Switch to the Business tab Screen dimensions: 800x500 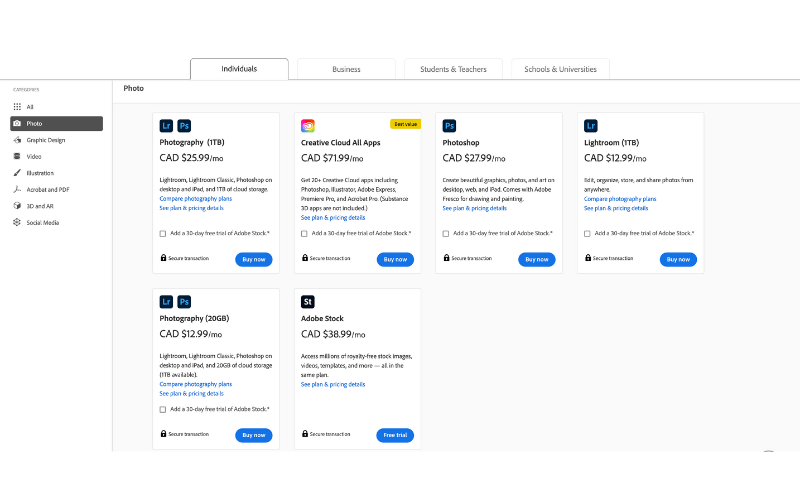tap(346, 69)
